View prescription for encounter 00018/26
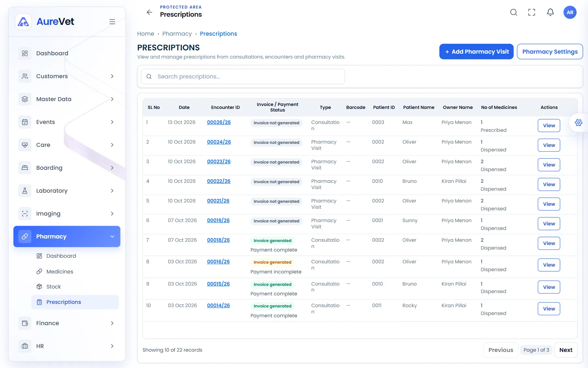 549,243
